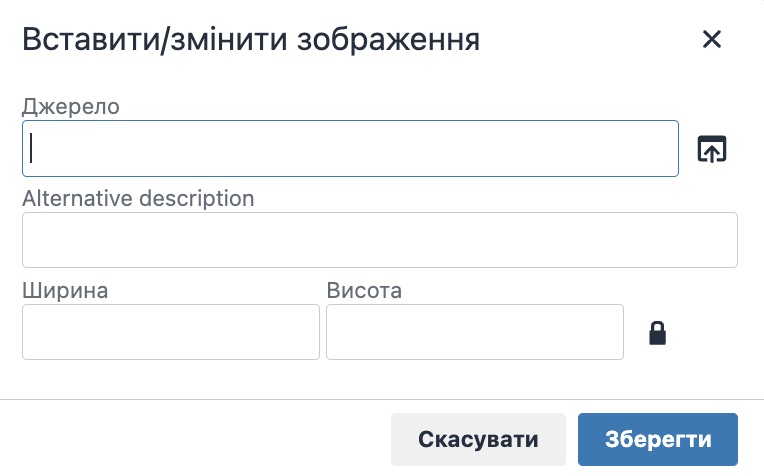
Task: Focus the Alternative description text field
Action: [379, 240]
